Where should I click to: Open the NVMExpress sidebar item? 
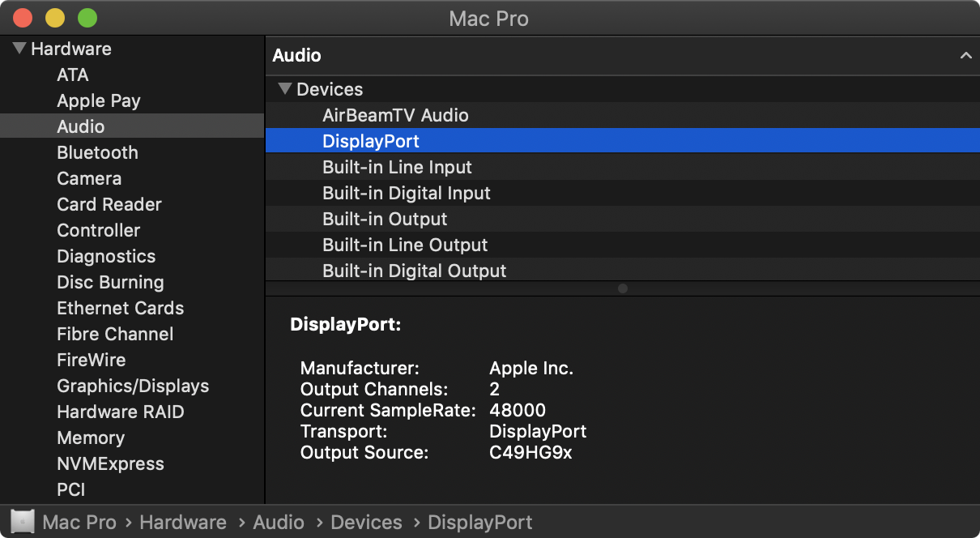coord(110,463)
